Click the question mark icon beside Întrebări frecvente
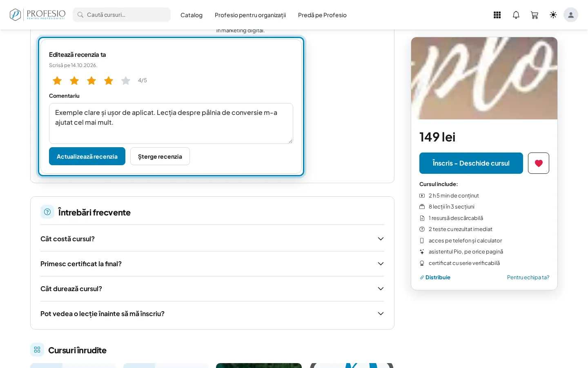 47,212
